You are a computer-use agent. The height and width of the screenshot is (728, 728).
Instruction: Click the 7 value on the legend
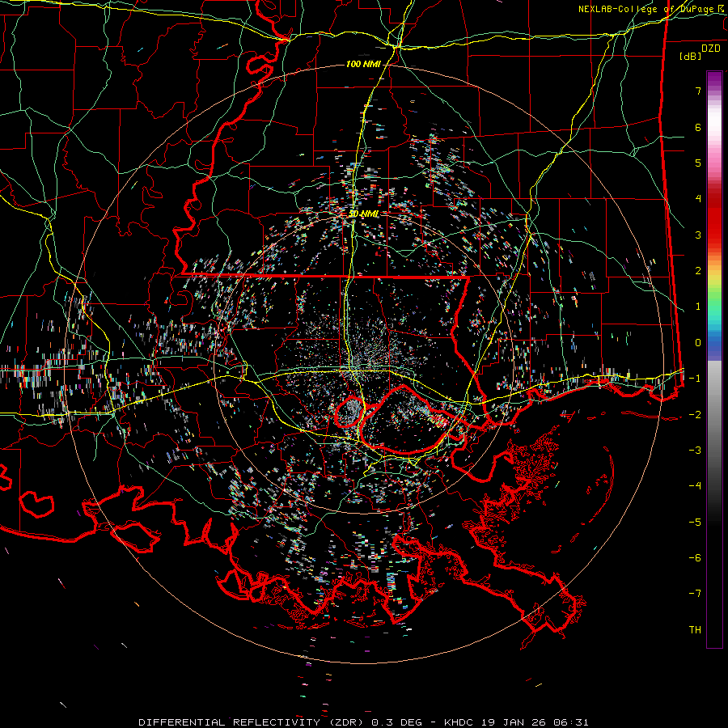(x=698, y=91)
